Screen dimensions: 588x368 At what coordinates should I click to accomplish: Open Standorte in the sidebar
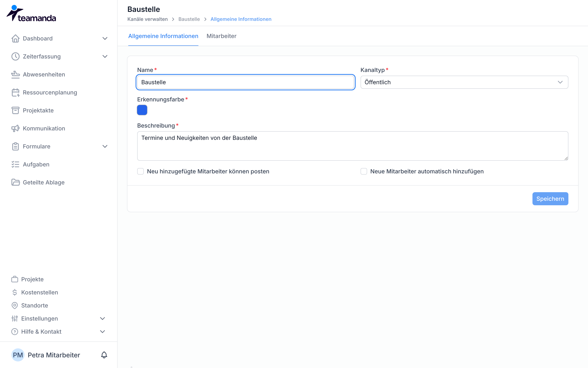click(x=35, y=305)
